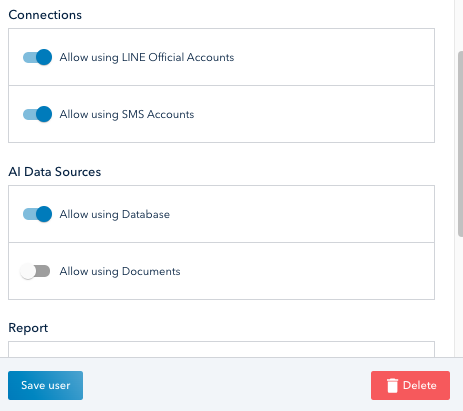This screenshot has height=411, width=463.
Task: Disable the Database toggle switch
Action: (x=37, y=214)
